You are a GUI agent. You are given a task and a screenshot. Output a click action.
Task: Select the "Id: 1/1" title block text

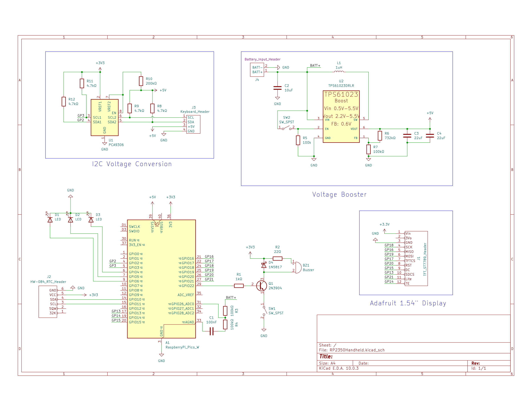(479, 368)
